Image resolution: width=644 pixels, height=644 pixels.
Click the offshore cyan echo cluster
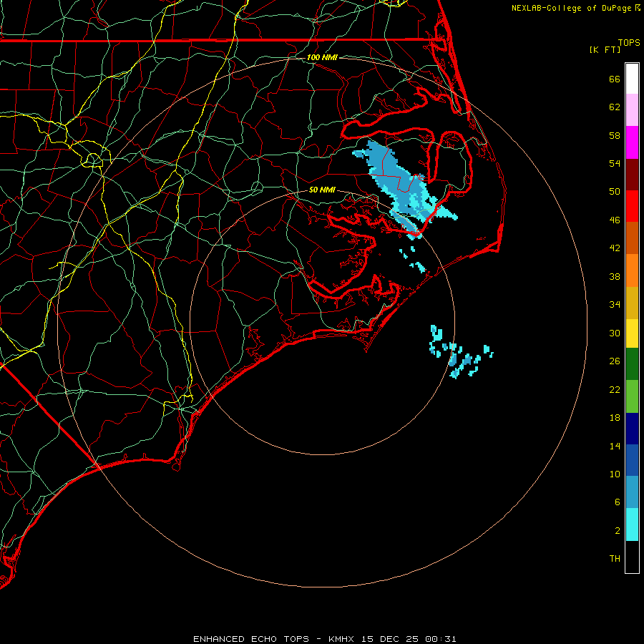point(460,352)
